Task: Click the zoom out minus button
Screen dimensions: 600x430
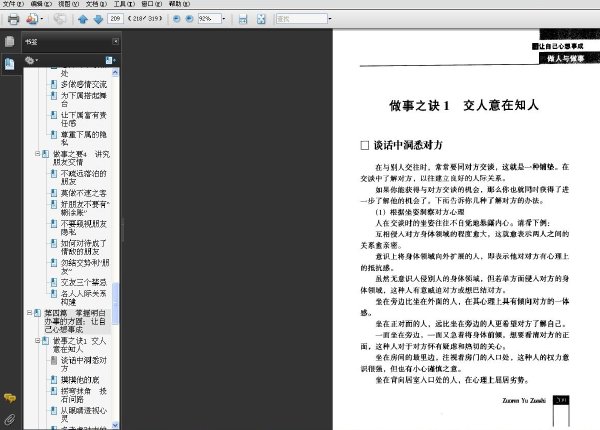Action: point(176,18)
